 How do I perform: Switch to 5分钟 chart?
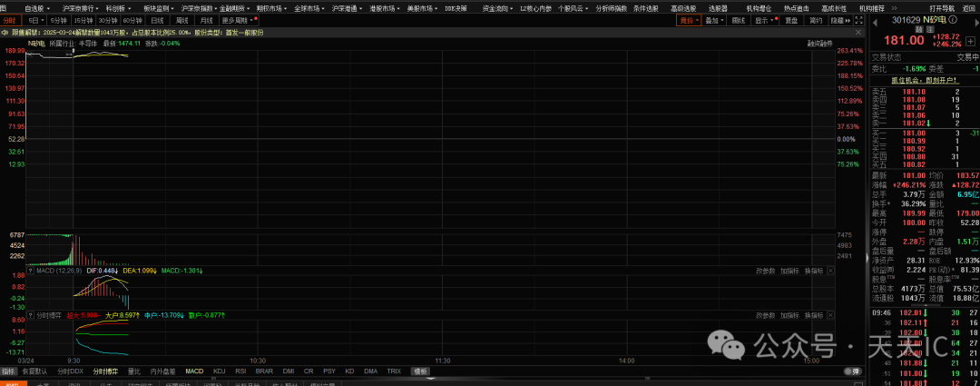point(59,21)
